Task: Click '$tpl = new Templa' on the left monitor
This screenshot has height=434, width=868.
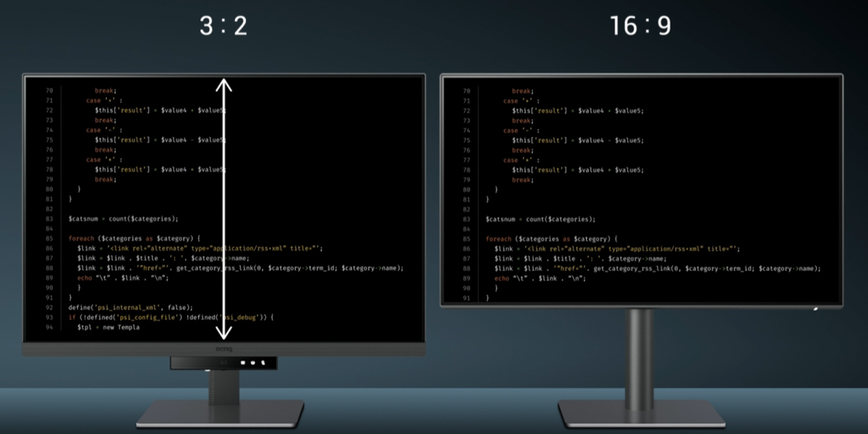Action: 108,328
